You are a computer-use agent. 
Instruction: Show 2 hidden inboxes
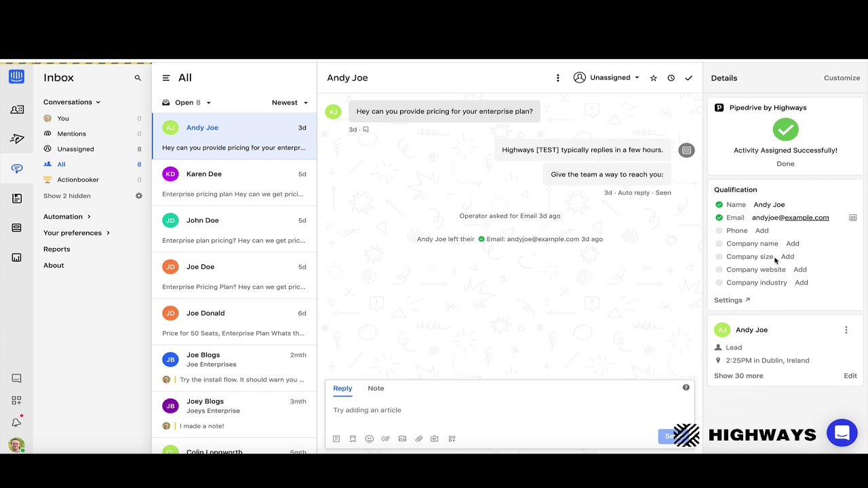click(67, 196)
